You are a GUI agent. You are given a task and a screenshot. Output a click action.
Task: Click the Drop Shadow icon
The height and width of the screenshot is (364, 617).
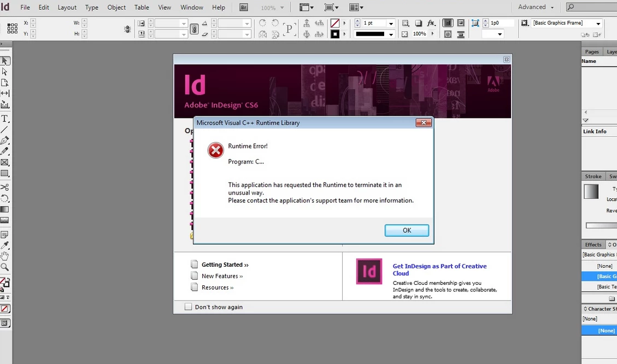(418, 23)
